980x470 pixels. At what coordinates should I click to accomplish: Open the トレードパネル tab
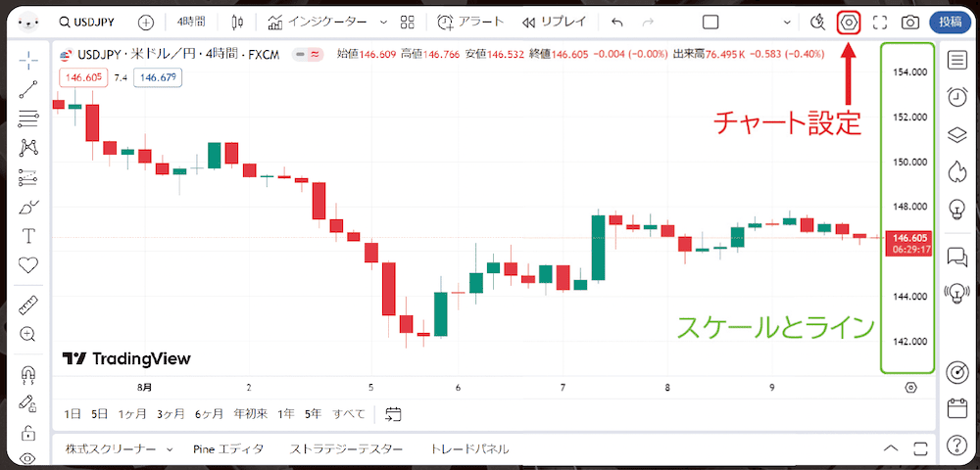point(469,448)
